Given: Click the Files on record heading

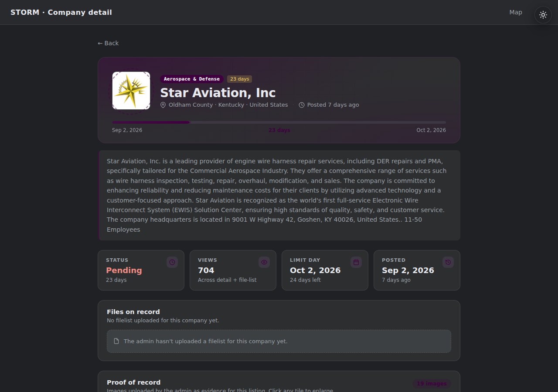Looking at the screenshot, I should click(133, 312).
